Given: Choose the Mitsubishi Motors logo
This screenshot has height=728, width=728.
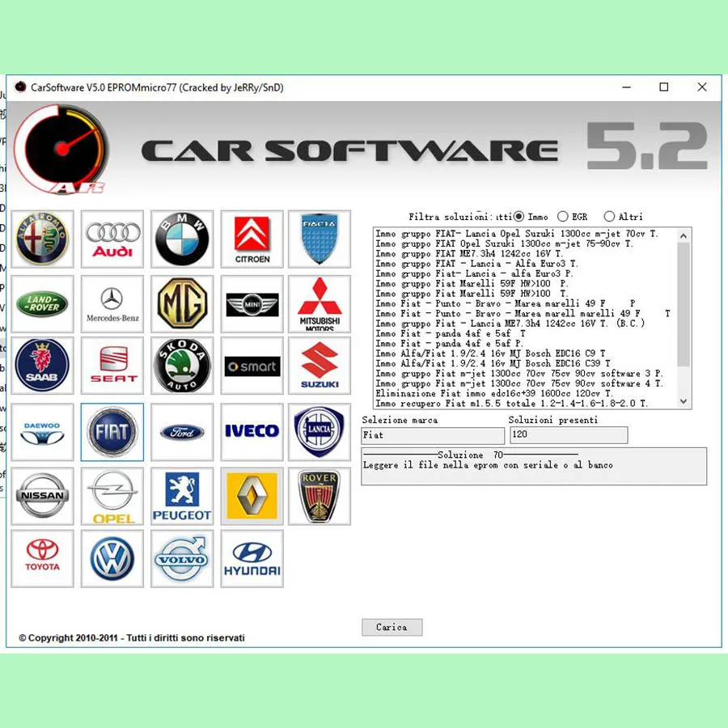Looking at the screenshot, I should point(320,304).
